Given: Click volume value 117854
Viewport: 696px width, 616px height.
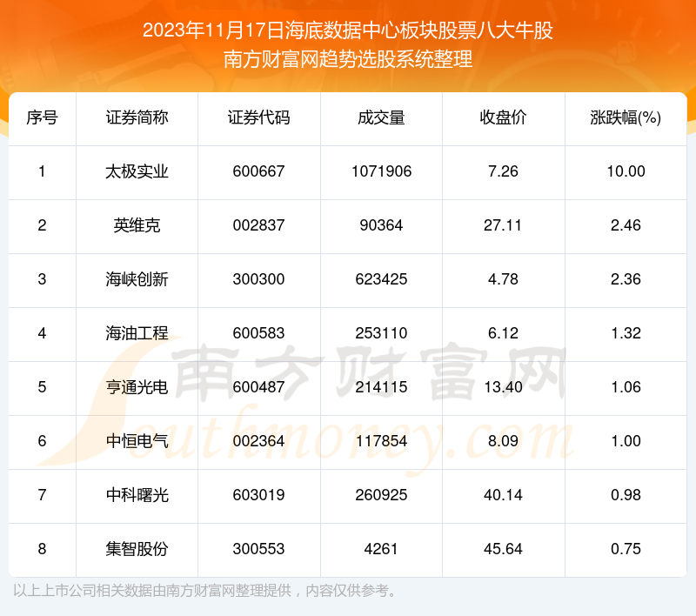Looking at the screenshot, I should tap(381, 441).
